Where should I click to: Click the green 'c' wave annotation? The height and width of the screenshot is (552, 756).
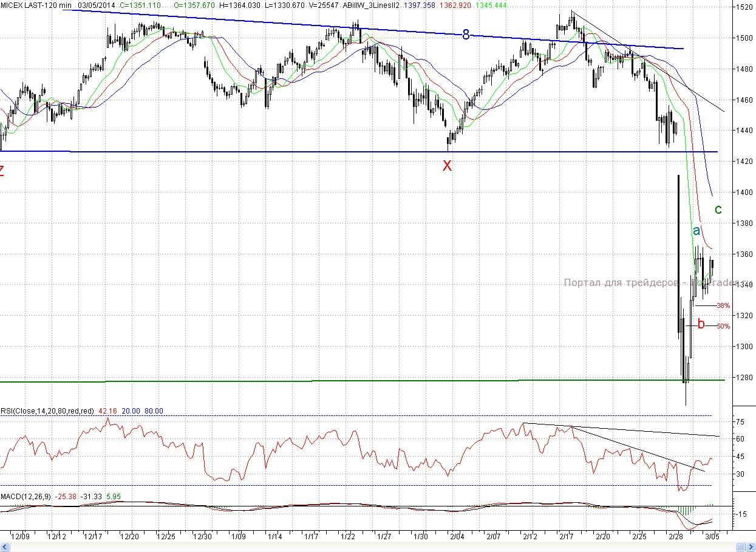[x=718, y=210]
